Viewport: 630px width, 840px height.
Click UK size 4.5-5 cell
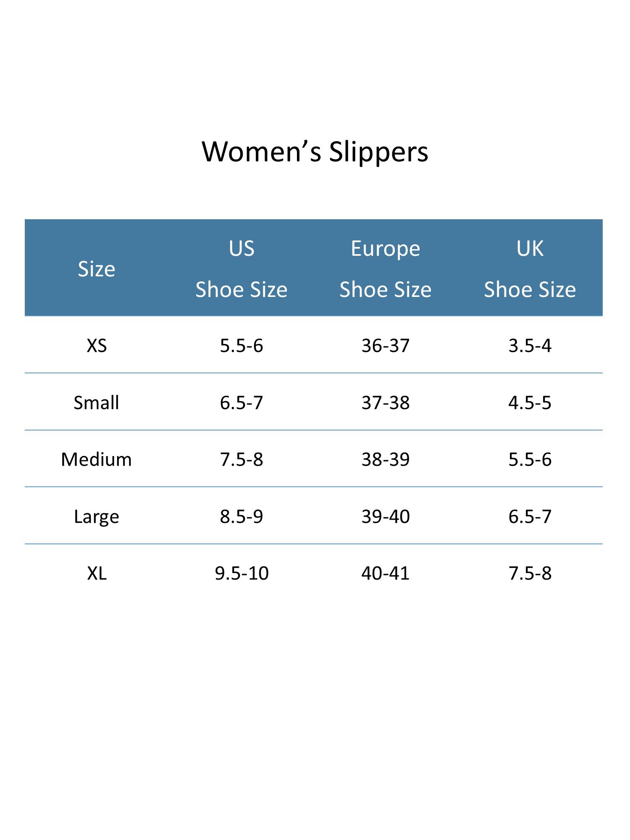(x=530, y=402)
